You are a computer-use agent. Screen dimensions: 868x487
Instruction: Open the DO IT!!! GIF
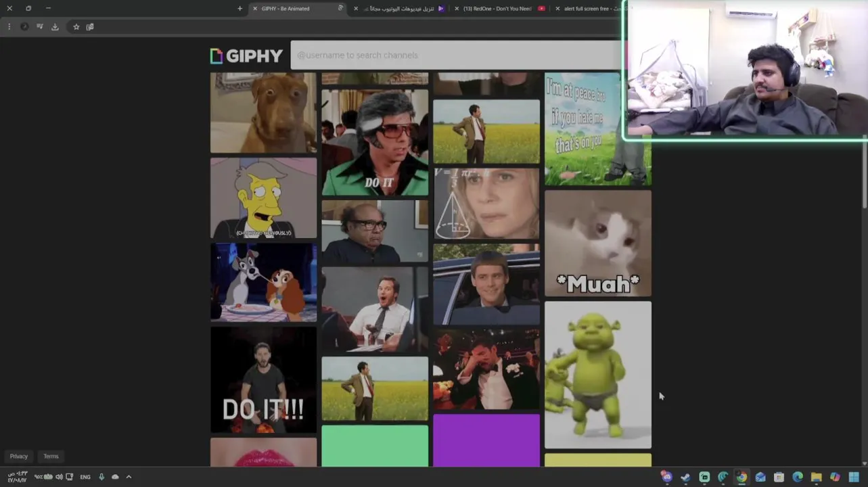point(263,380)
